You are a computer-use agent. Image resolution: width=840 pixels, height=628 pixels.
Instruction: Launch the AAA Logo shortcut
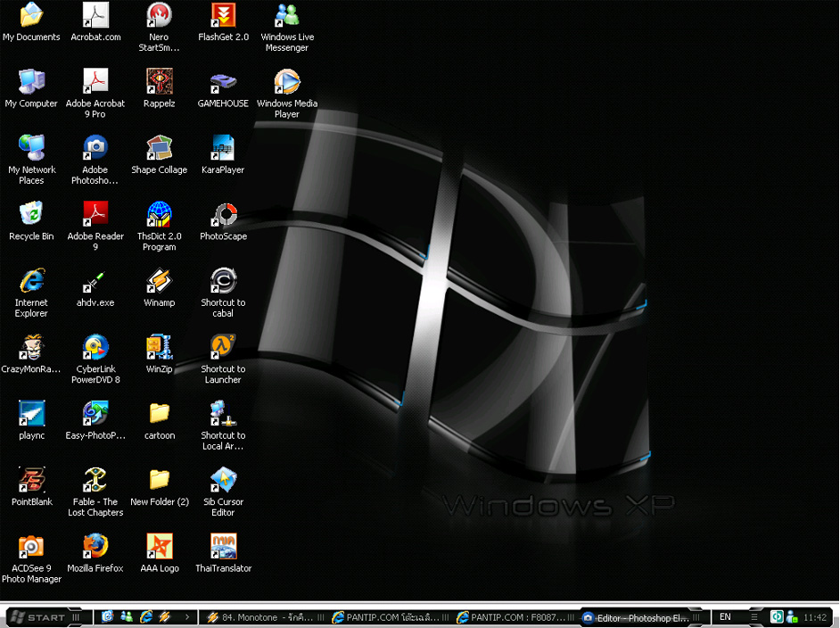pos(160,555)
